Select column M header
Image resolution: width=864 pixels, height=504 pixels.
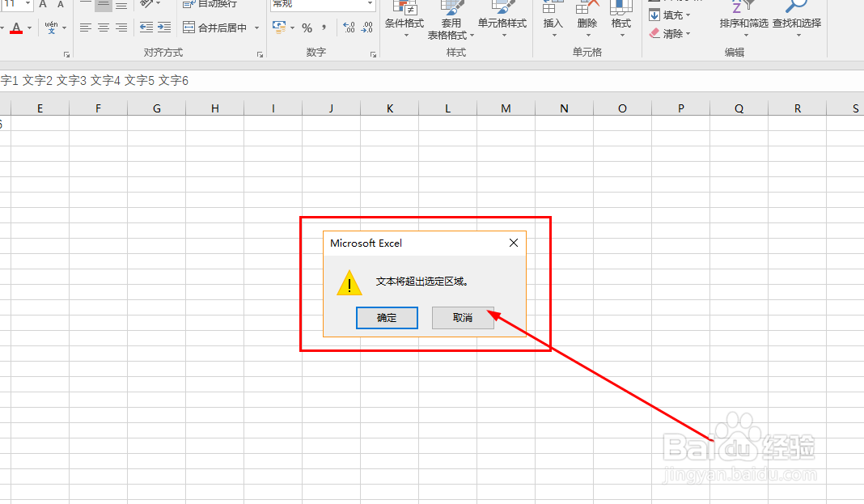click(x=506, y=108)
